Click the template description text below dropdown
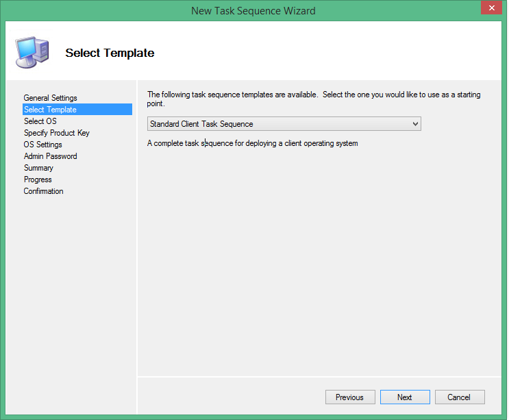Screen dimensions: 509x420 [x=253, y=143]
